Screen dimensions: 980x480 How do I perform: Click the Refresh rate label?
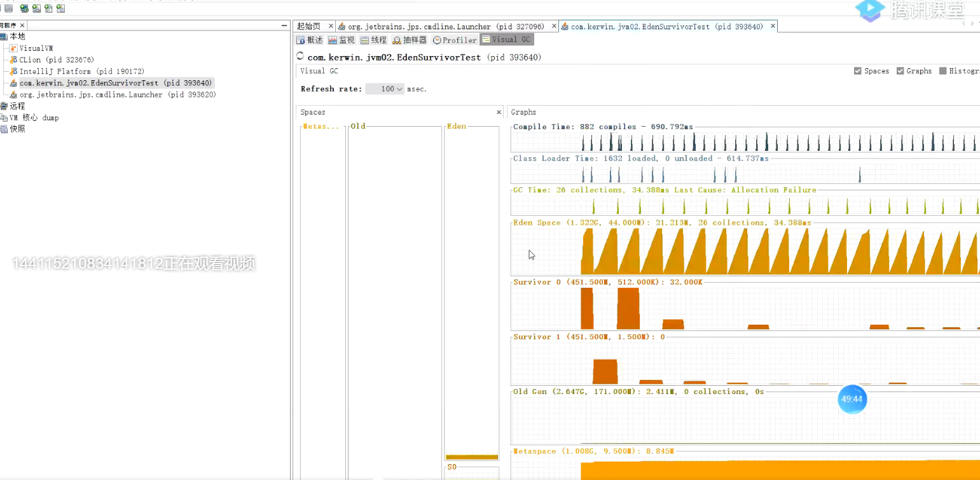coord(331,89)
